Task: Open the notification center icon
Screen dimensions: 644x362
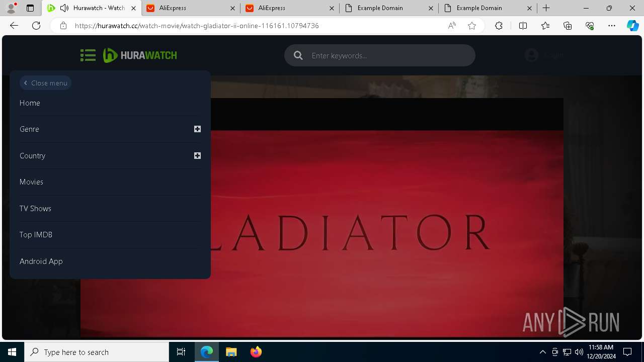Action: point(627,352)
